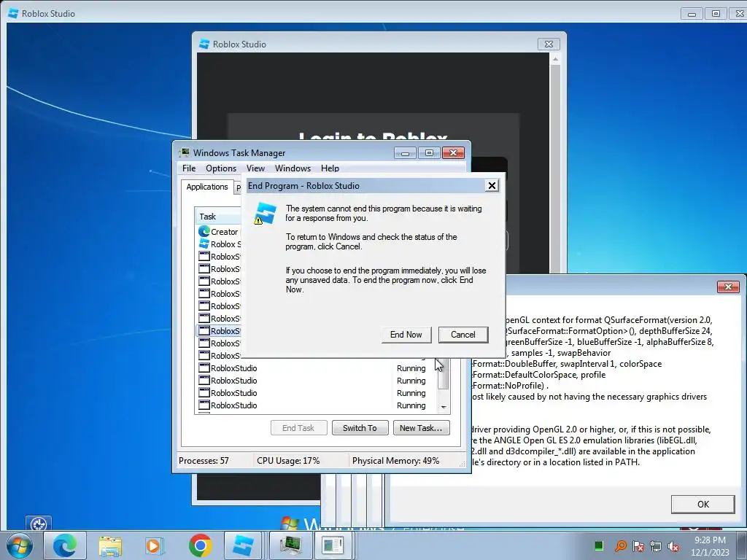747x560 pixels.
Task: Cancel the End Program dialog
Action: pyautogui.click(x=463, y=335)
